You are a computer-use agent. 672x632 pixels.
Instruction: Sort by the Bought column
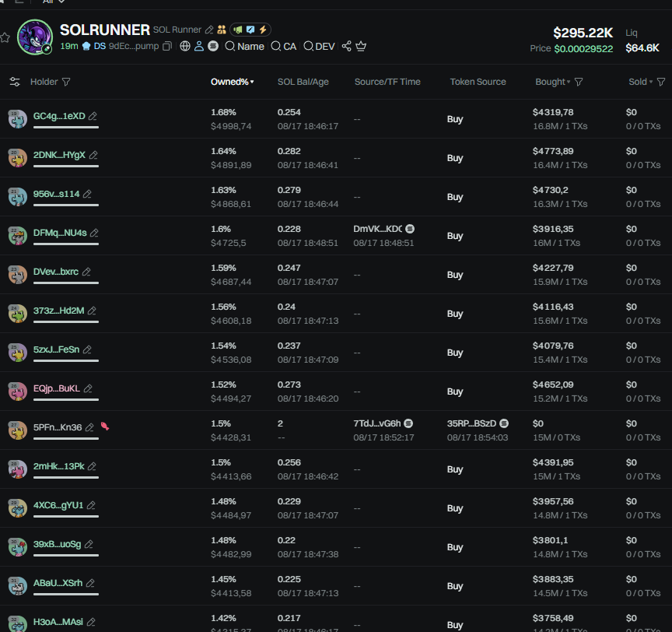[x=552, y=82]
